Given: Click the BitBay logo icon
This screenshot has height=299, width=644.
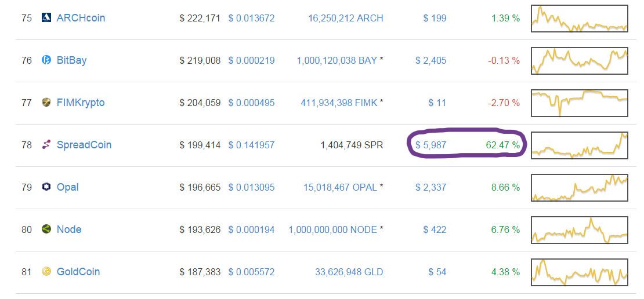Looking at the screenshot, I should [46, 60].
